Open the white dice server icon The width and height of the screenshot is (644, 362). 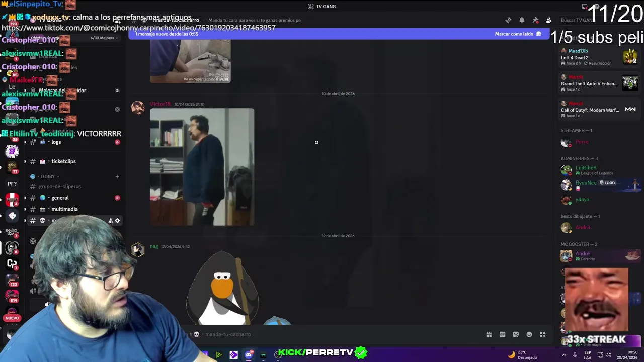click(12, 216)
